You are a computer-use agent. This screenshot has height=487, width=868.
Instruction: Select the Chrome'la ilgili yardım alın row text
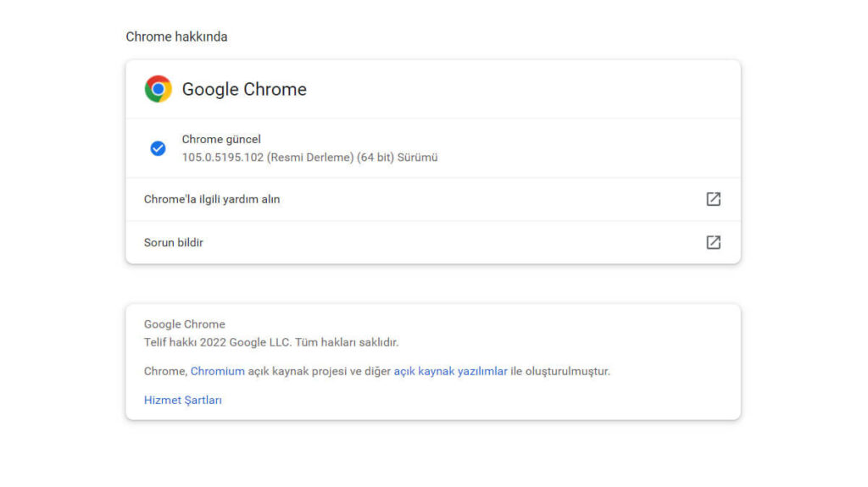pyautogui.click(x=212, y=199)
